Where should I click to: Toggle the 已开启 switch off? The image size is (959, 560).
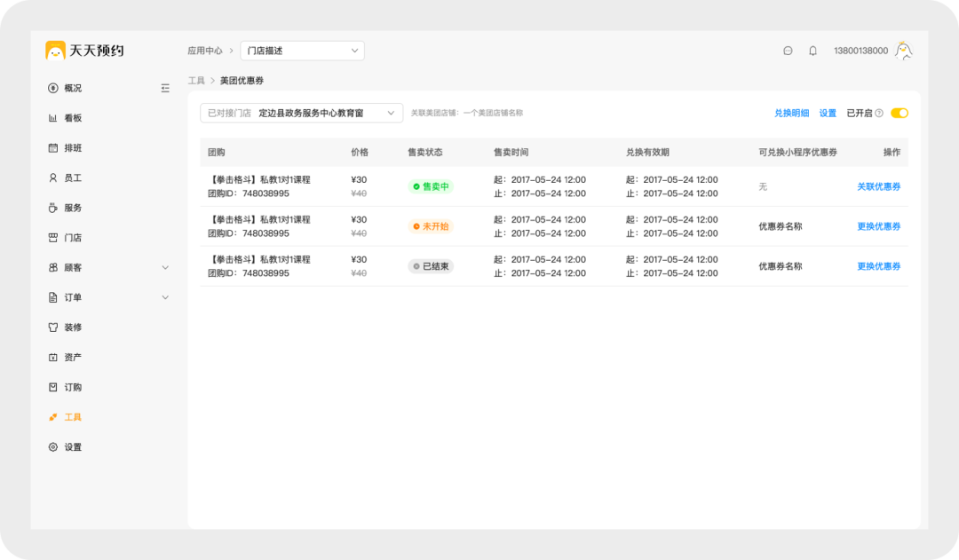(899, 113)
